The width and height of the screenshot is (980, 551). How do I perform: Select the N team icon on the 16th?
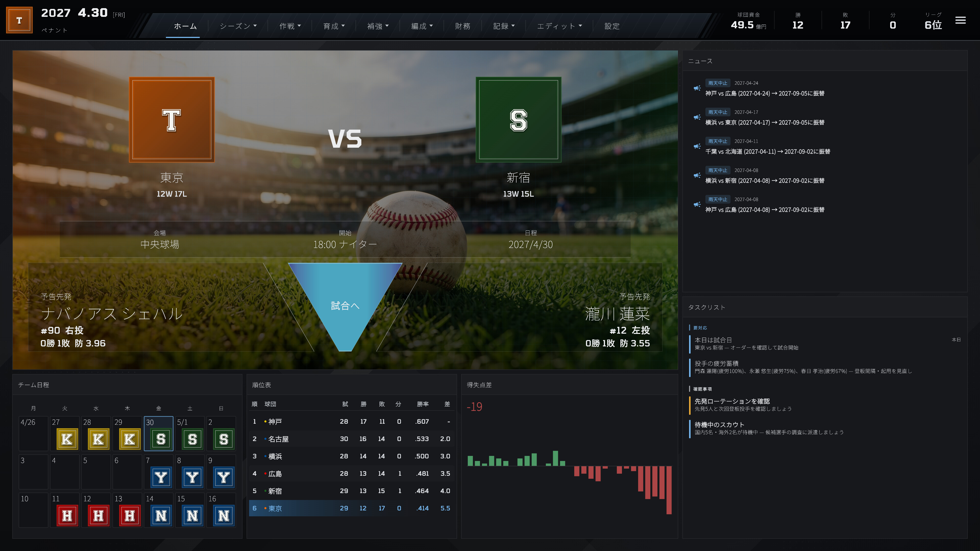223,516
